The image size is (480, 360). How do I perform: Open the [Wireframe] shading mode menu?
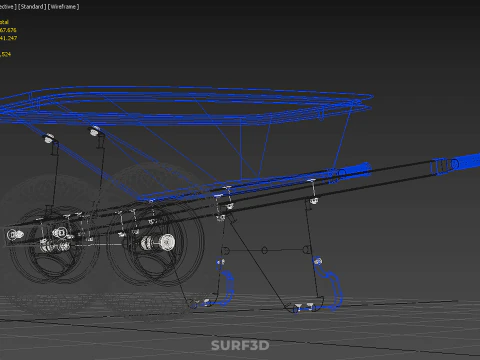[64, 7]
